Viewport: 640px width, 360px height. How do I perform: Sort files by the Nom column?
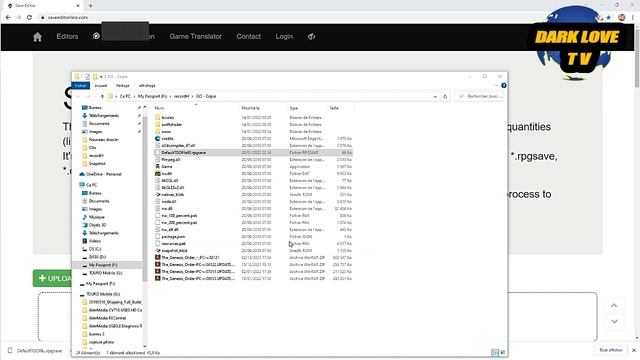(x=196, y=108)
